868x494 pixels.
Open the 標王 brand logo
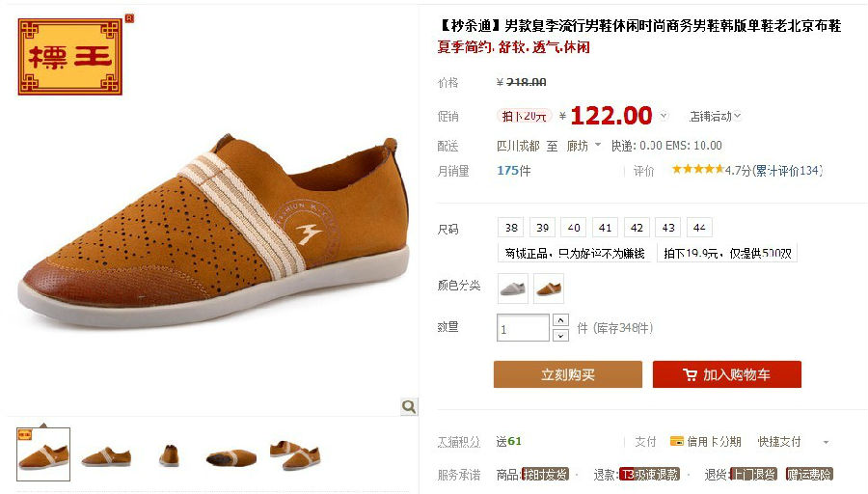click(x=70, y=57)
